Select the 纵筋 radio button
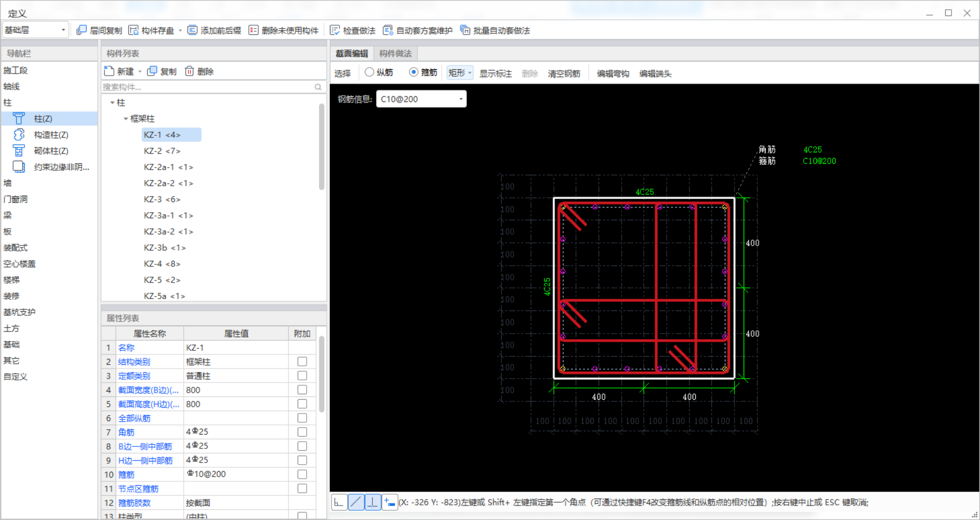Screen dimensions: 980x520 pyautogui.click(x=369, y=72)
